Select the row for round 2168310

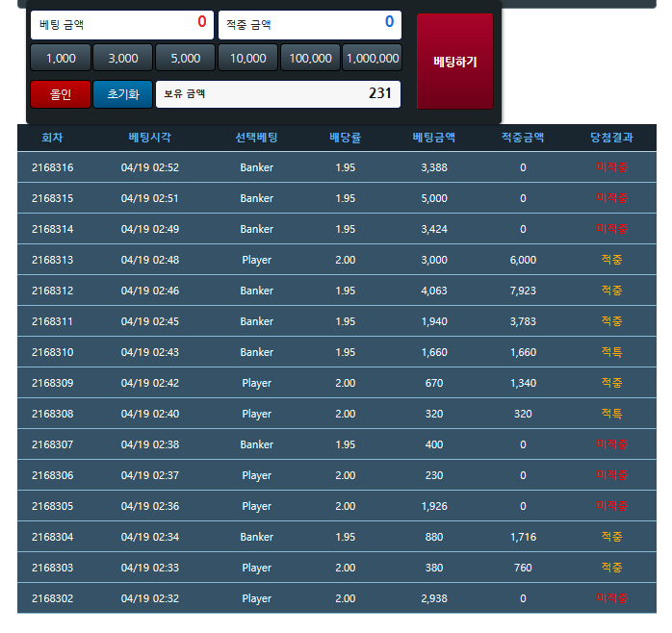pos(336,352)
